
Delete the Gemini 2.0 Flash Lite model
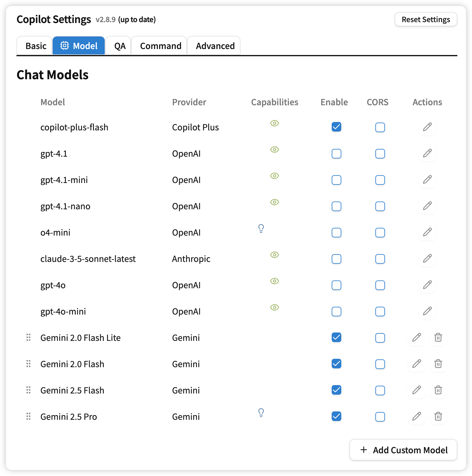click(x=438, y=338)
